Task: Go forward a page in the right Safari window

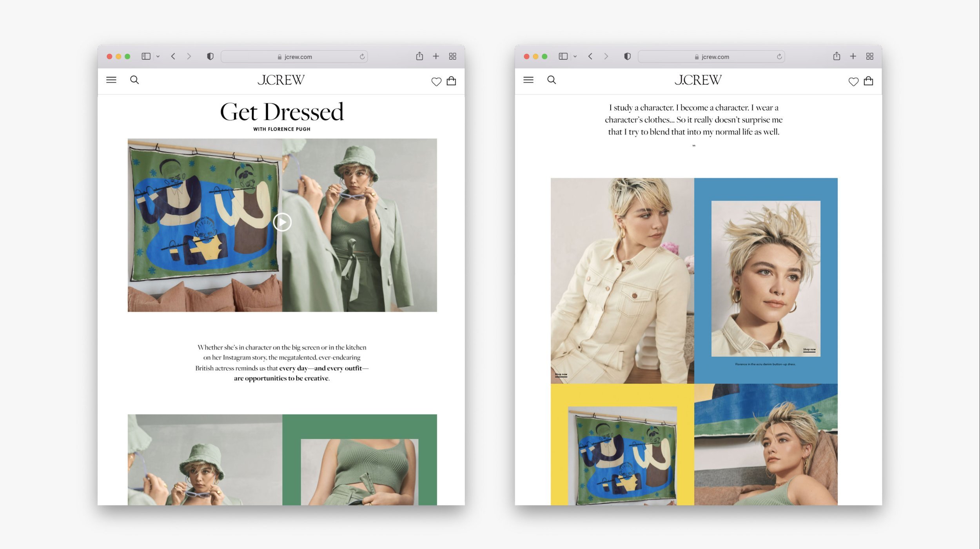Action: (x=606, y=56)
